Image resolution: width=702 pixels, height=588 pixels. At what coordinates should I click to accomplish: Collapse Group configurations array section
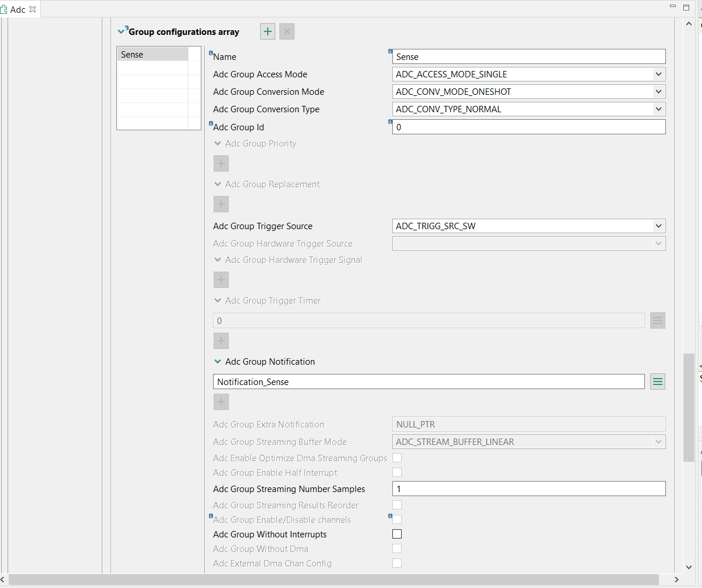(x=121, y=31)
